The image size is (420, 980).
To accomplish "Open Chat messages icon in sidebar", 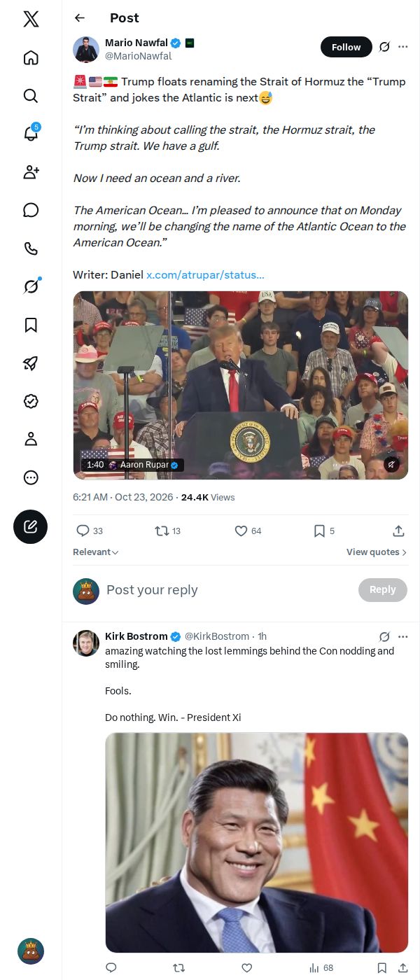I will [x=31, y=210].
